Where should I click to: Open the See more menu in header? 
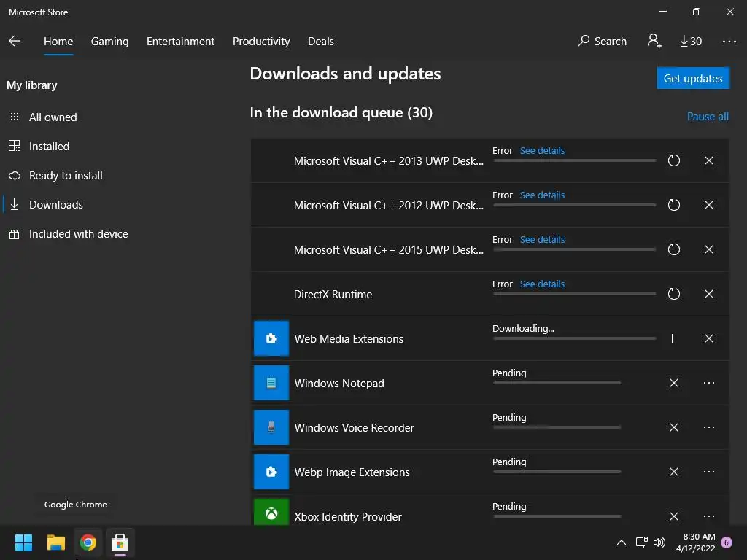click(729, 42)
